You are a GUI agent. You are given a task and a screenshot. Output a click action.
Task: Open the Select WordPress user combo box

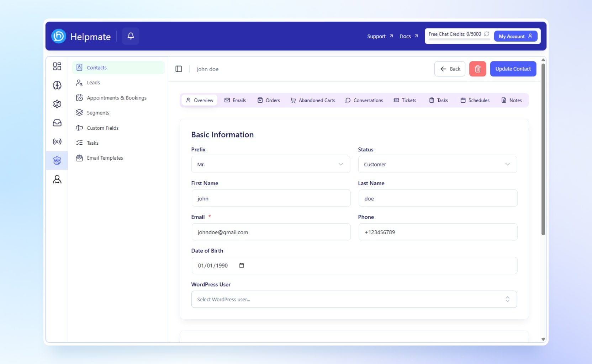354,299
